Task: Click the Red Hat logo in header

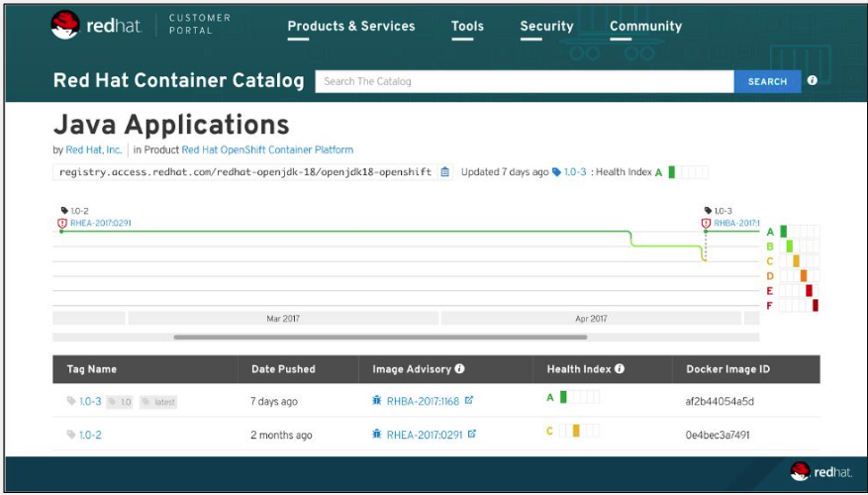Action: (x=96, y=26)
